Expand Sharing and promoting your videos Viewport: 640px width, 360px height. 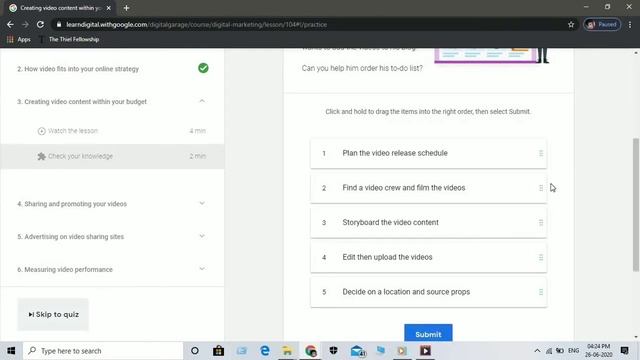coord(202,203)
